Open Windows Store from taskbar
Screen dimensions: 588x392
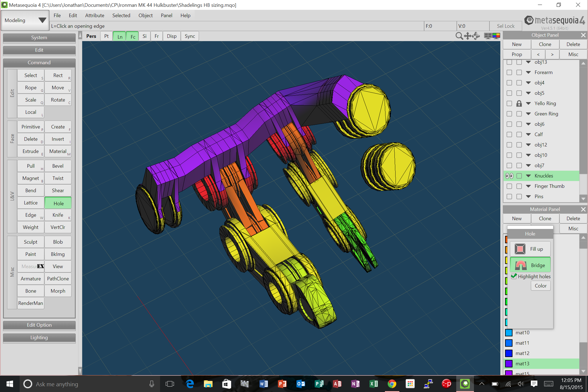(x=226, y=384)
